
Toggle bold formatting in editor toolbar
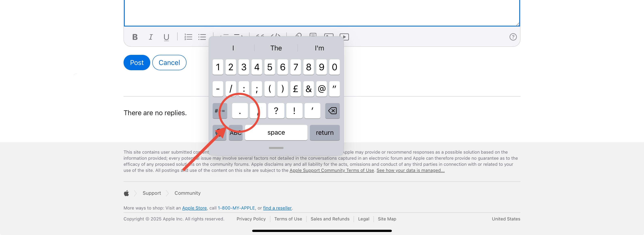pyautogui.click(x=135, y=37)
